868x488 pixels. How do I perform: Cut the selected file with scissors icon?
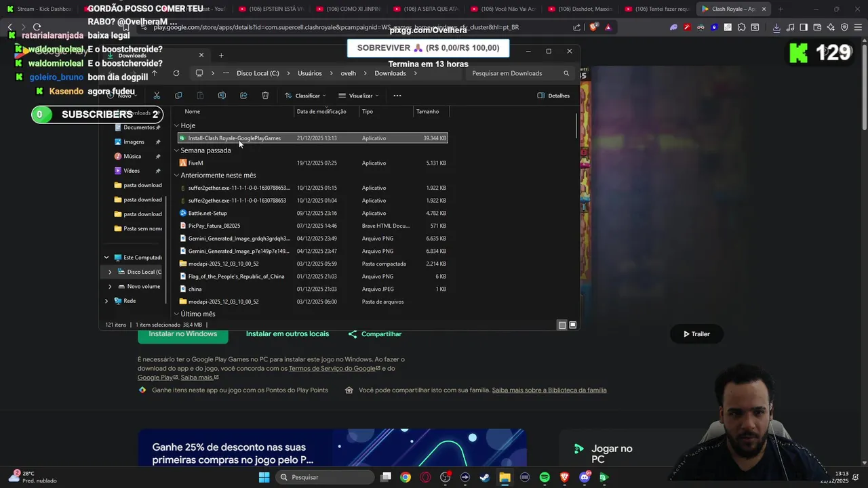point(157,96)
